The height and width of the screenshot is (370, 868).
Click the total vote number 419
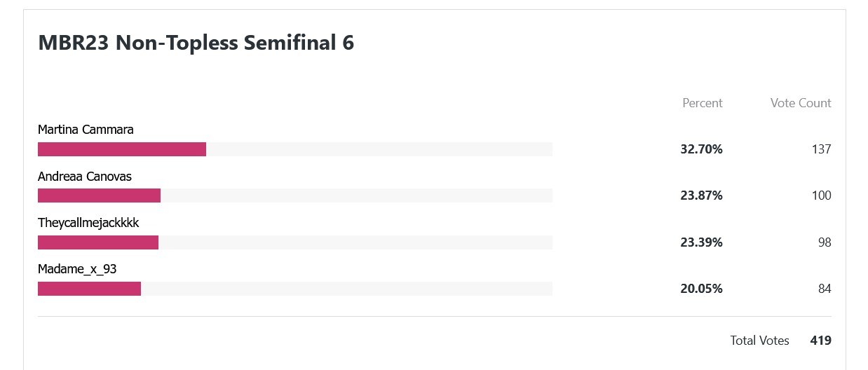[x=820, y=341]
